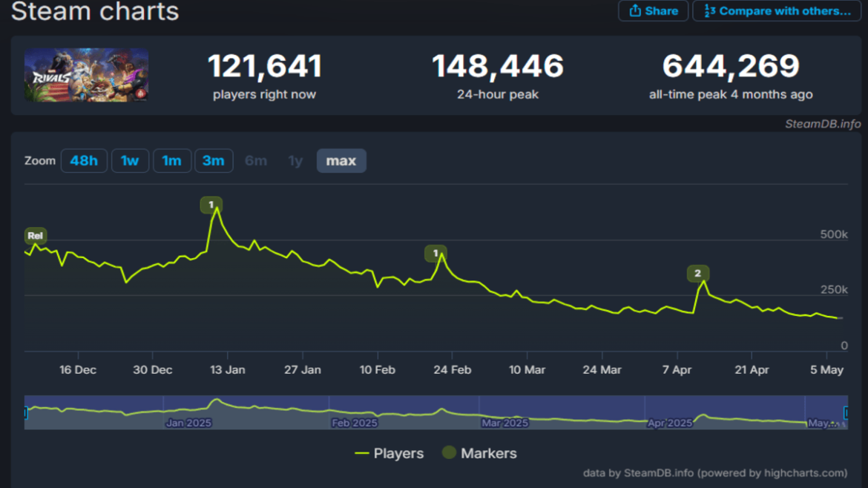The image size is (868, 488).
Task: Click the data by SteamDB.info footer credit
Action: point(714,473)
